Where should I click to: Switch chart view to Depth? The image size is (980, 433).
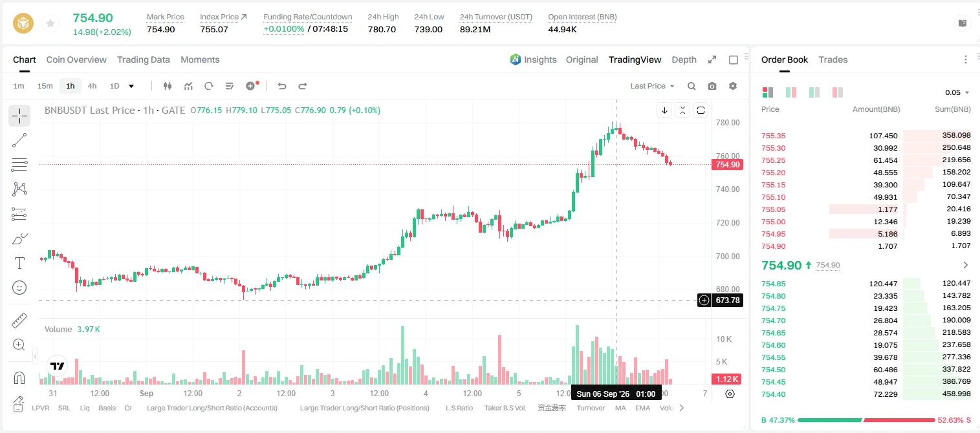tap(684, 59)
